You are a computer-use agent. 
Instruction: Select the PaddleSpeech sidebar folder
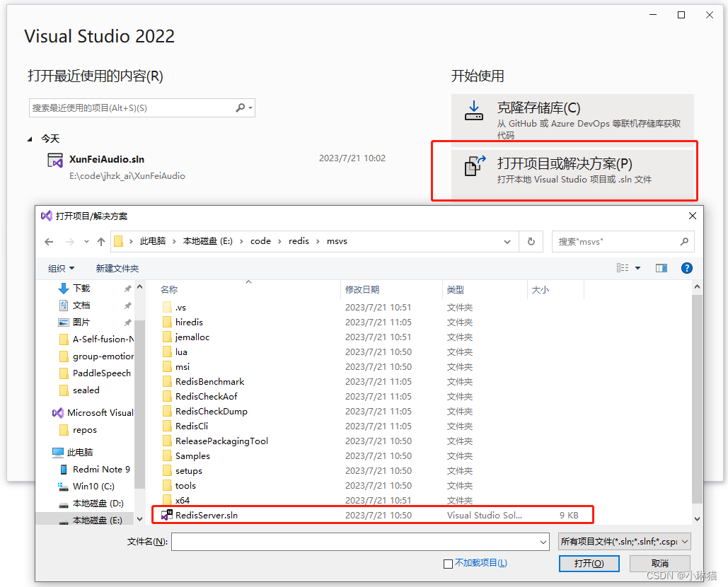(x=96, y=373)
